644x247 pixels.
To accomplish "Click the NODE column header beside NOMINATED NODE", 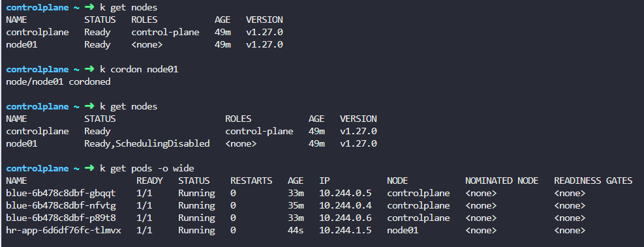I will [x=397, y=181].
